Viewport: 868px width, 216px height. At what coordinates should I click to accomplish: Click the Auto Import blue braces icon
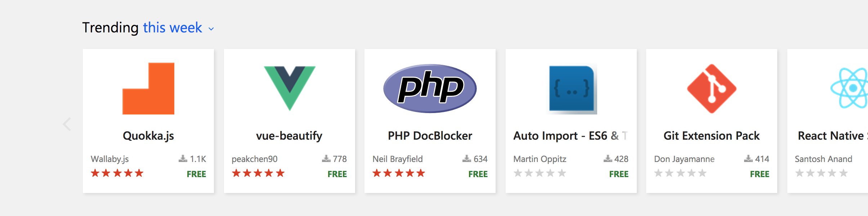pos(572,89)
